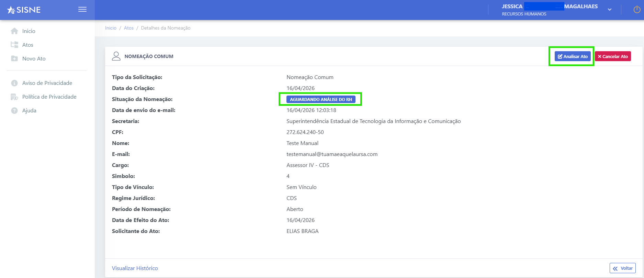Click the Detalhes da Nomeação breadcrumb text
644x278 pixels.
(x=166, y=28)
